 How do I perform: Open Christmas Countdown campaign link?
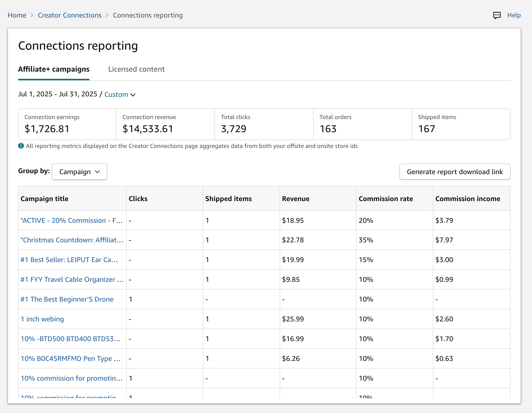[x=72, y=240]
